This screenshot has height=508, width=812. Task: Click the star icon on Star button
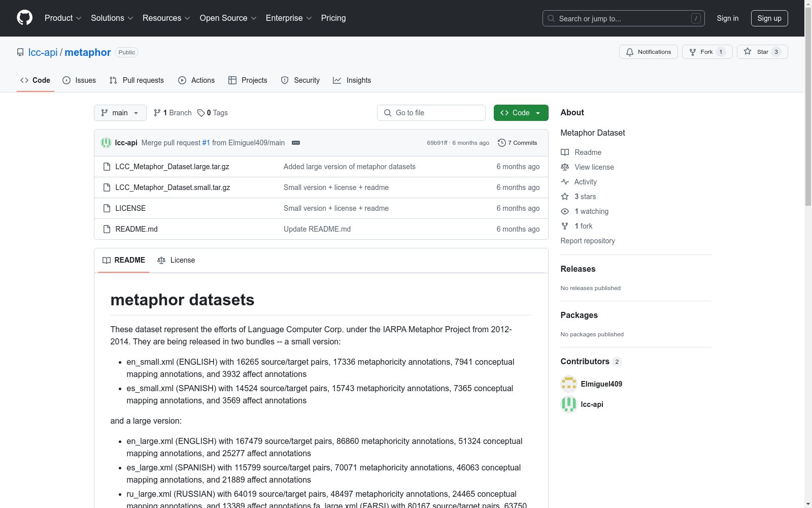point(748,51)
